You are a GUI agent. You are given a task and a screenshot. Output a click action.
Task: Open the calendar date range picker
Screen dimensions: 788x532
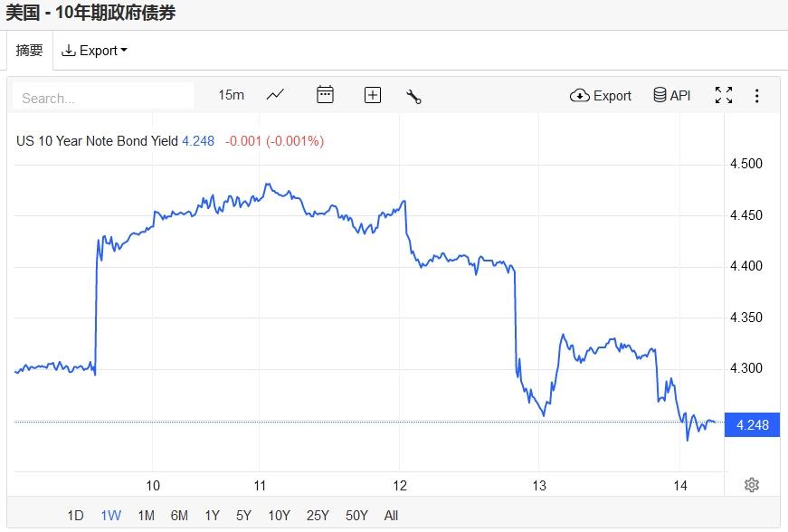pyautogui.click(x=325, y=95)
